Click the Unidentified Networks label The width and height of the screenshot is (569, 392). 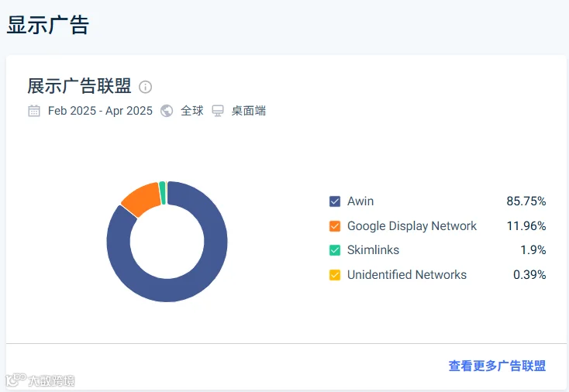tap(407, 275)
